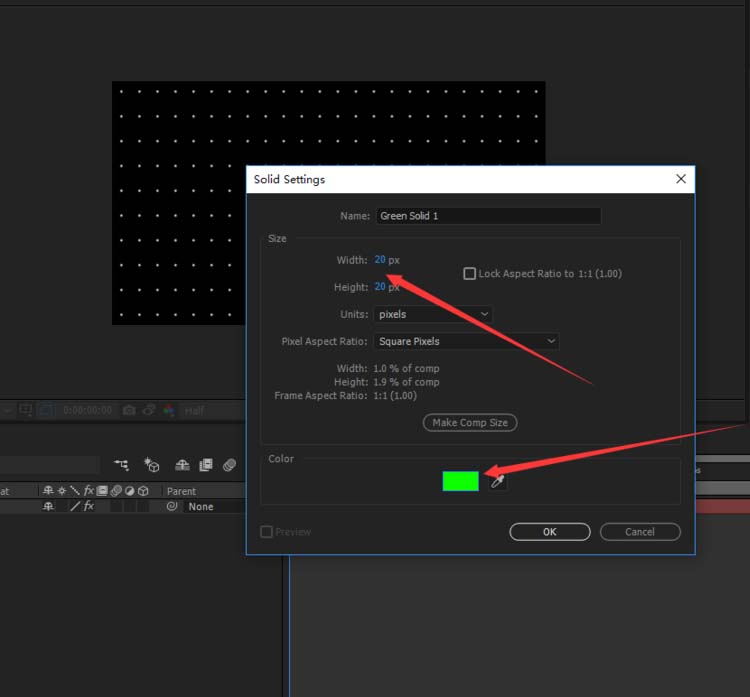Open the Units pixels dropdown
This screenshot has height=697, width=750.
(433, 314)
